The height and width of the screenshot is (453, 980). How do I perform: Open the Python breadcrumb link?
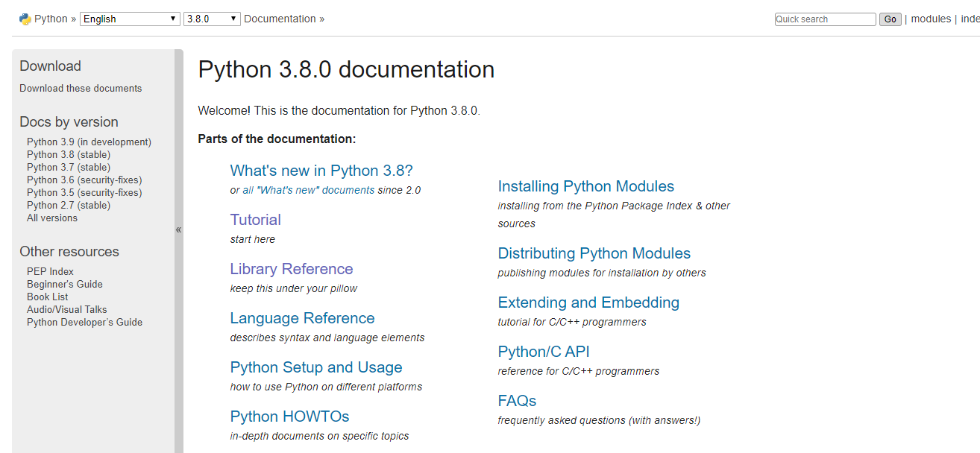tap(51, 19)
